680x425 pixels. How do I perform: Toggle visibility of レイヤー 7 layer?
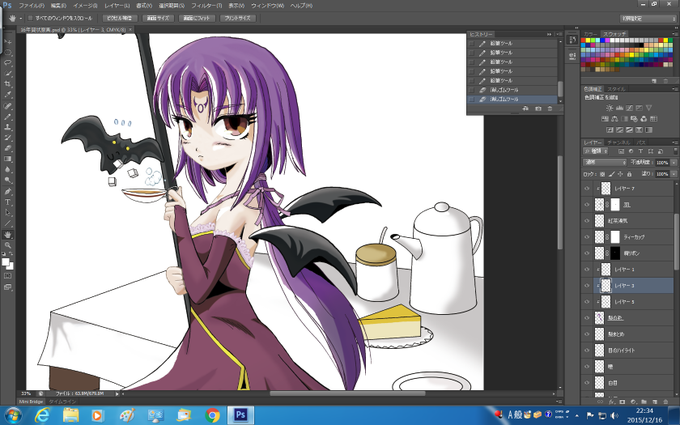587,189
